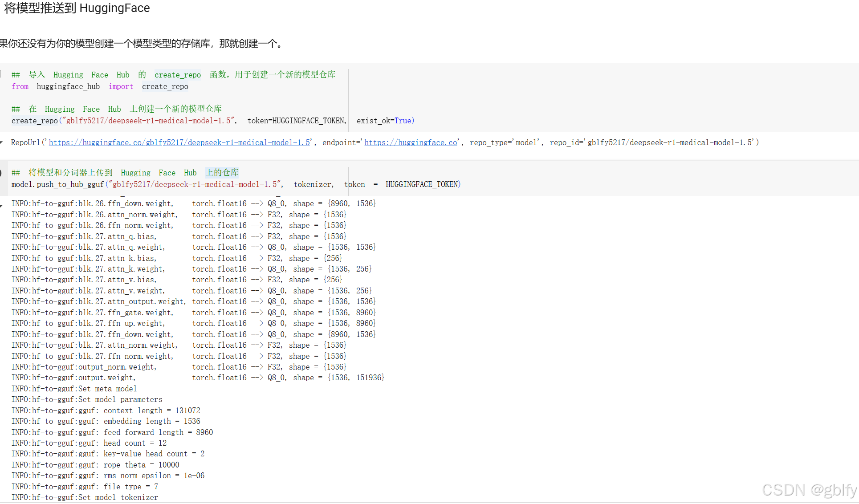Click the 'output.weight' log line

pos(107,378)
